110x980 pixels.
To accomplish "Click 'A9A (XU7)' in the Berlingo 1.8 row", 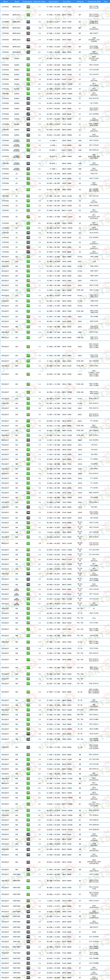I will tap(94, 33).
